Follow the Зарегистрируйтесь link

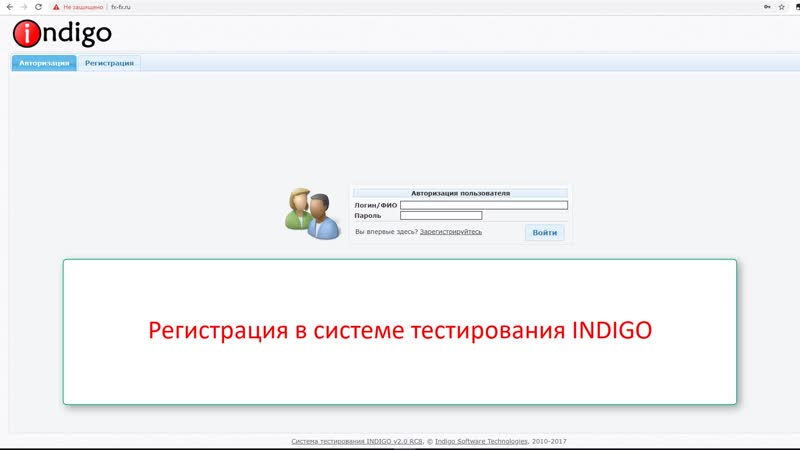[x=450, y=232]
